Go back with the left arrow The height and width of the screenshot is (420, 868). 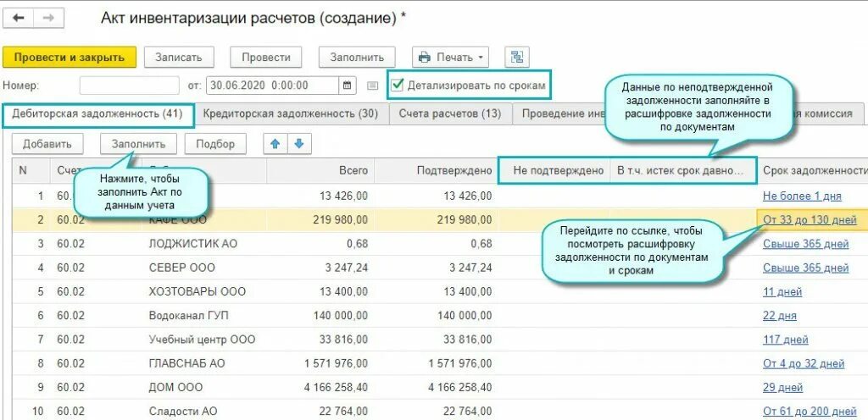[x=19, y=18]
